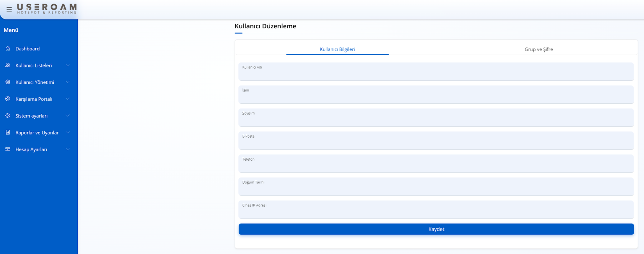Click the Dashboard home icon

pos(8,49)
